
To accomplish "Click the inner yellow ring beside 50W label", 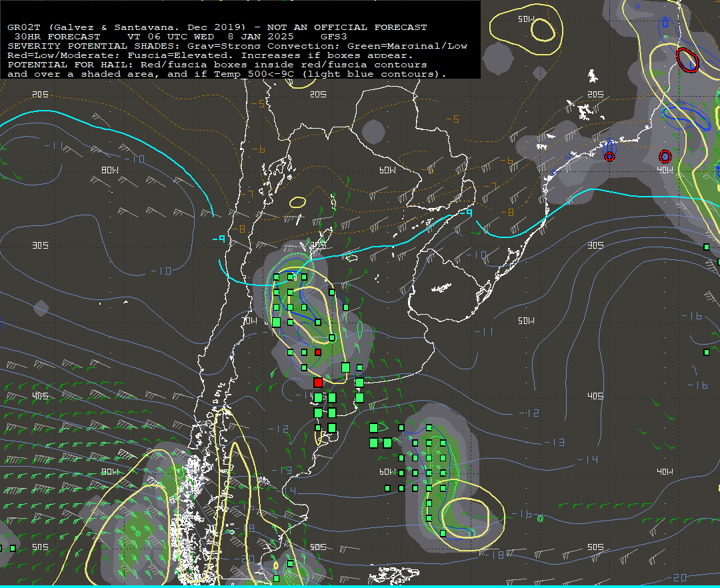I will tap(543, 30).
